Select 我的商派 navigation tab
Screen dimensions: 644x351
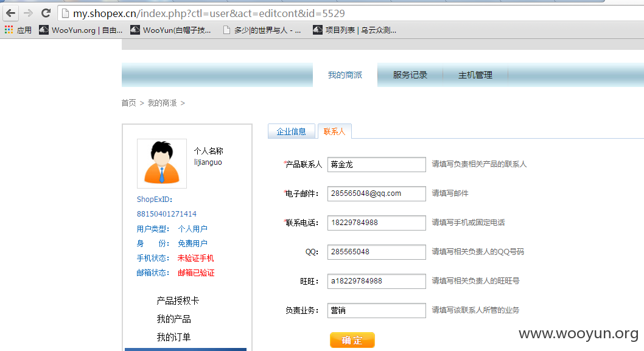345,75
